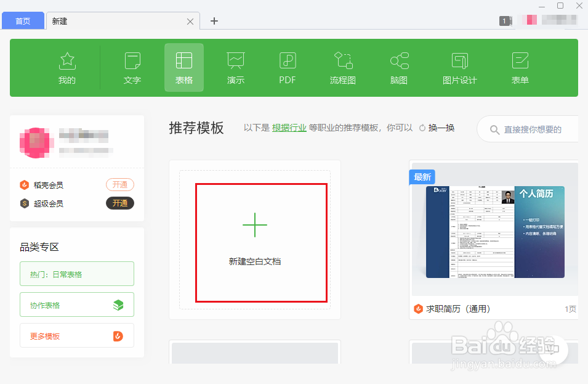Open the 根据行业 link

(x=289, y=127)
